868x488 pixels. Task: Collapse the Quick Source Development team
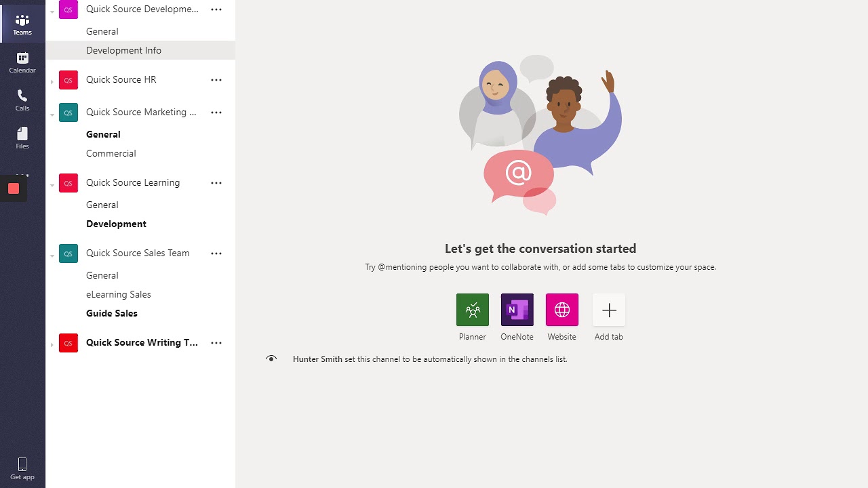52,12
